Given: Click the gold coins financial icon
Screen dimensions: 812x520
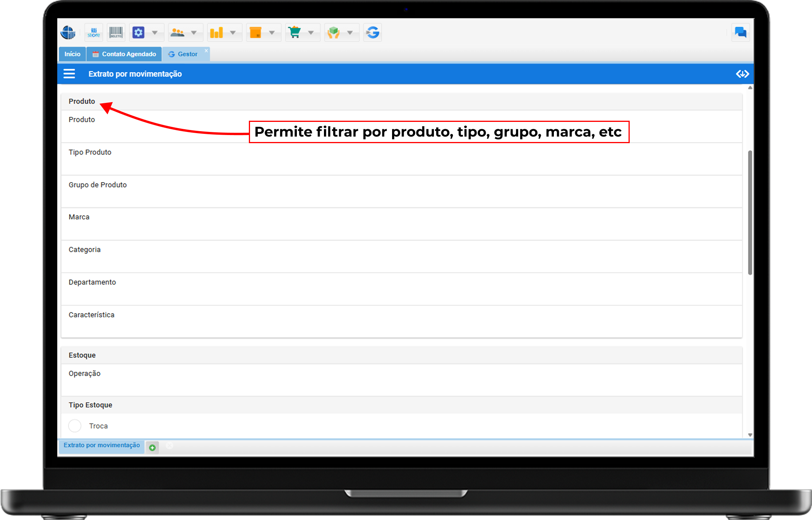Looking at the screenshot, I should (x=216, y=32).
